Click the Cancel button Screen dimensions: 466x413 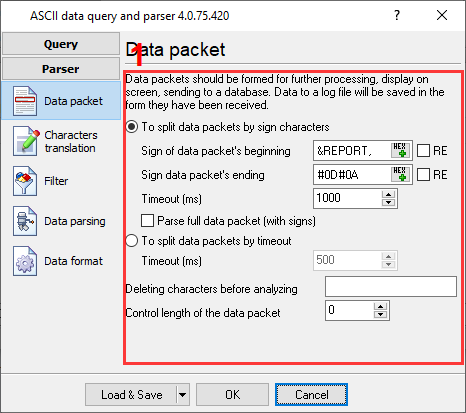(x=311, y=395)
